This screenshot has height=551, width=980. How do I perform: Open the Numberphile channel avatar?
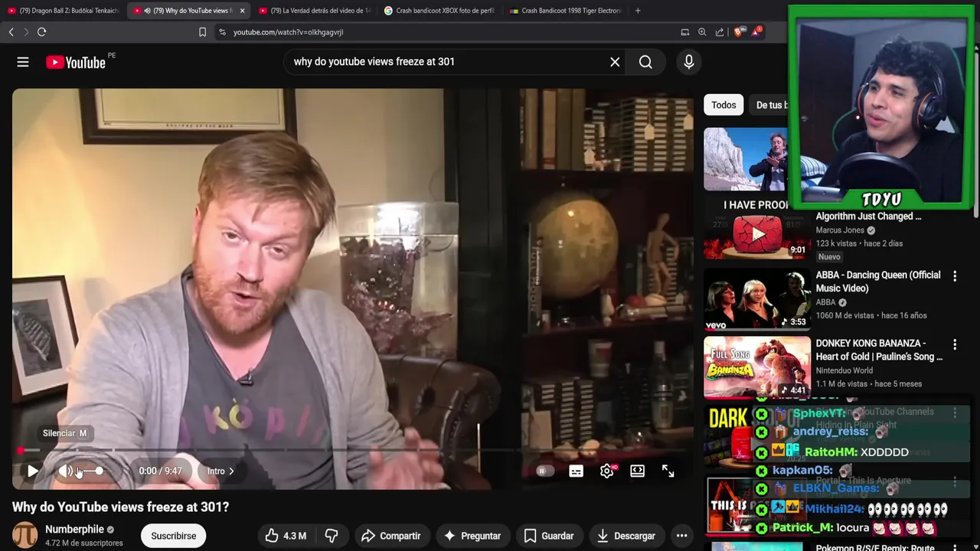(x=24, y=536)
